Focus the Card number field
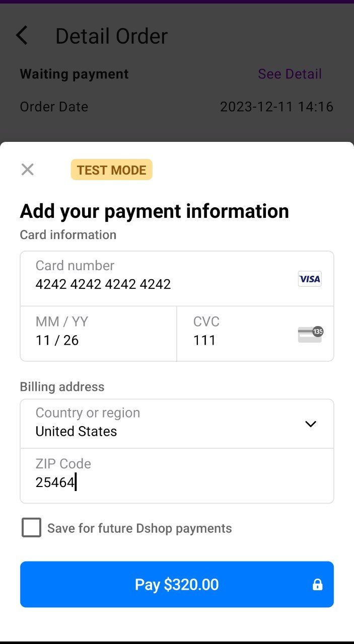The width and height of the screenshot is (354, 644). pyautogui.click(x=151, y=279)
